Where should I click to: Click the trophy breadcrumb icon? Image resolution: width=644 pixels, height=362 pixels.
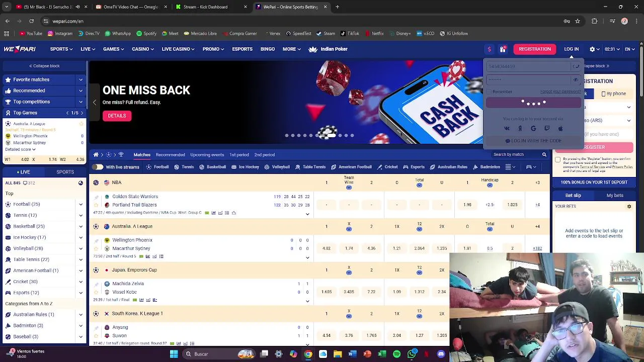coord(121,155)
